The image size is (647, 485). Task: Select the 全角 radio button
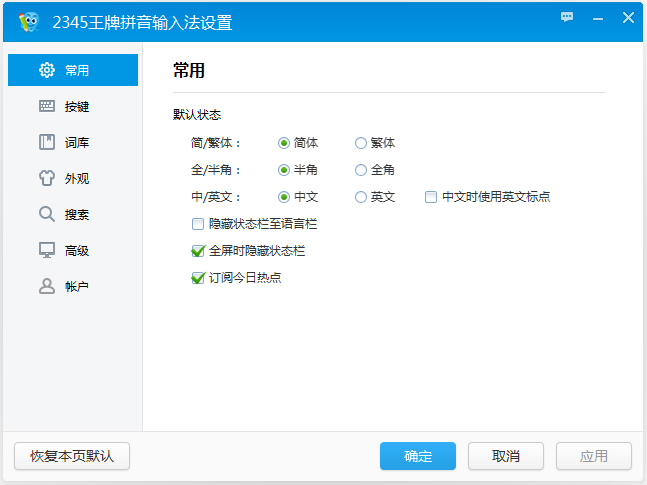tap(361, 170)
